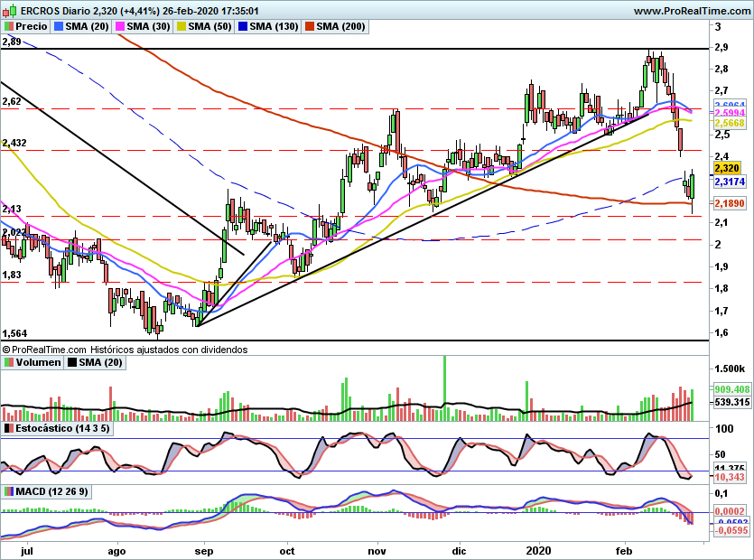The width and height of the screenshot is (754, 560).
Task: Click the feb label on time axis
Action: pyautogui.click(x=625, y=551)
